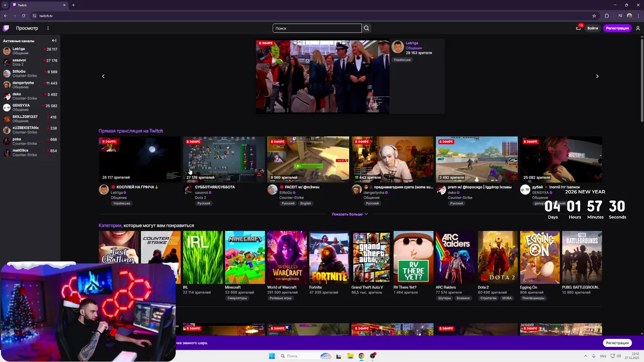
Task: Open browser tab list dropdown
Action: point(5,5)
